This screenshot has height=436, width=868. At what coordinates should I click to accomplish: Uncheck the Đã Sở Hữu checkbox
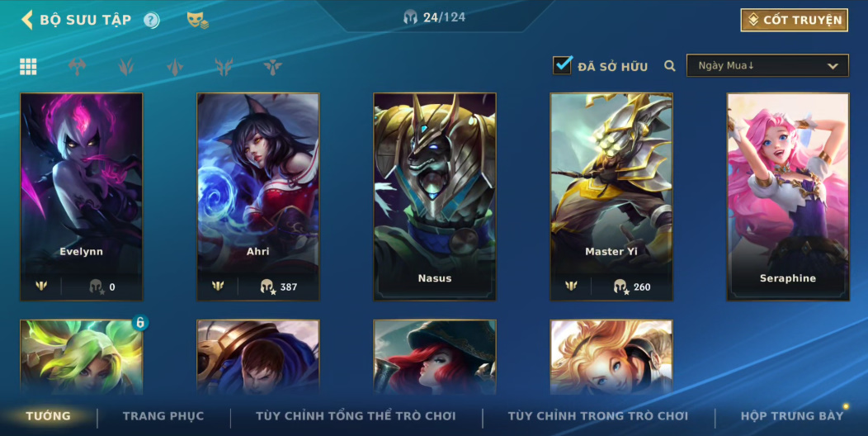tap(563, 64)
